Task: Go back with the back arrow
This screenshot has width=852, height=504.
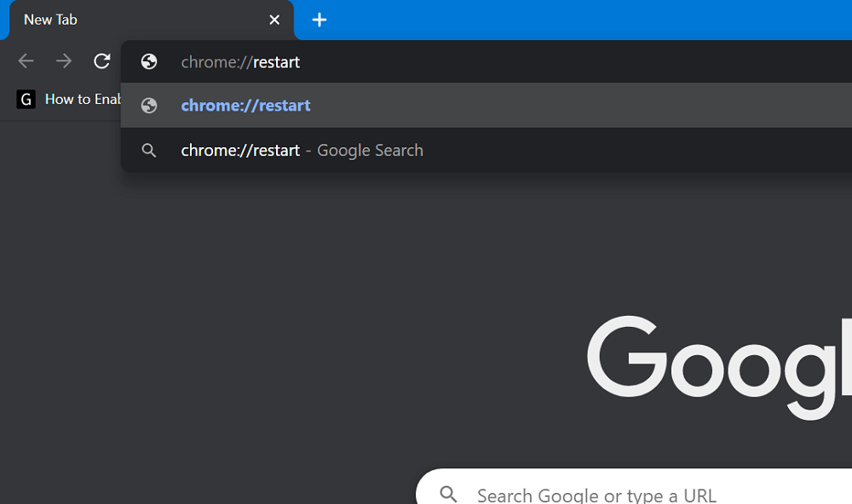Action: point(26,60)
